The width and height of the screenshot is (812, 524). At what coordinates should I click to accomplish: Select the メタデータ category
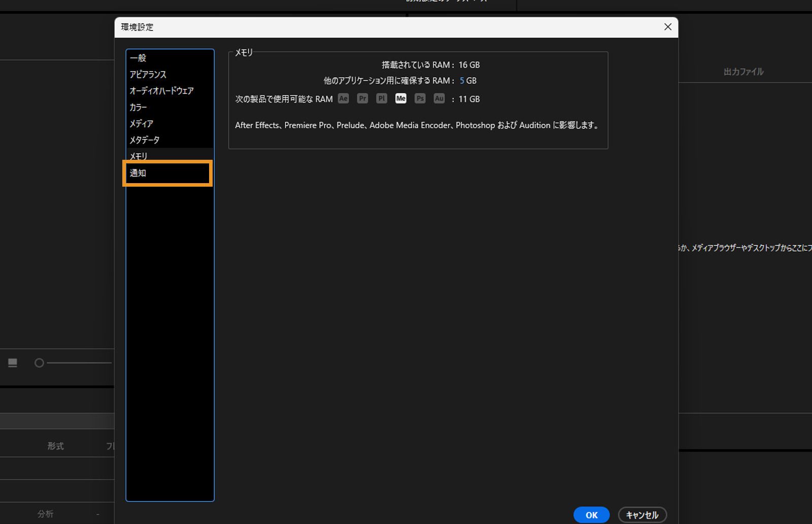(144, 139)
